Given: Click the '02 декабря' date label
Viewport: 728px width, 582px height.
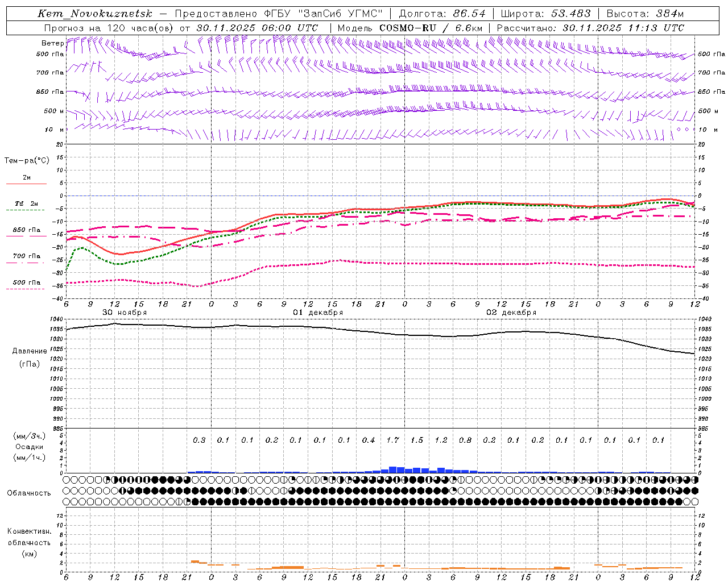Looking at the screenshot, I should coord(511,313).
